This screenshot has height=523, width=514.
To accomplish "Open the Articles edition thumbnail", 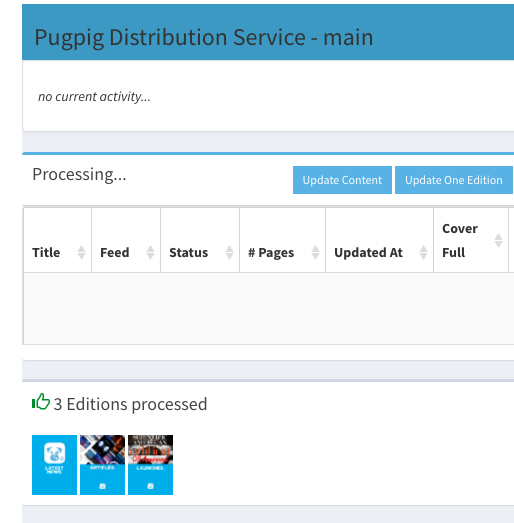I will point(102,465).
